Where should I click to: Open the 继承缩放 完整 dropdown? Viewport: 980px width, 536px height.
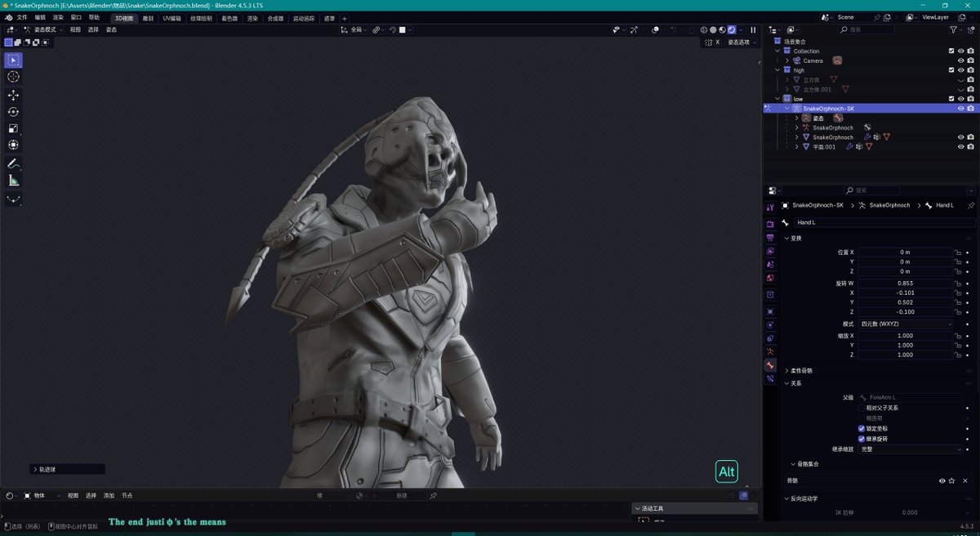click(911, 449)
